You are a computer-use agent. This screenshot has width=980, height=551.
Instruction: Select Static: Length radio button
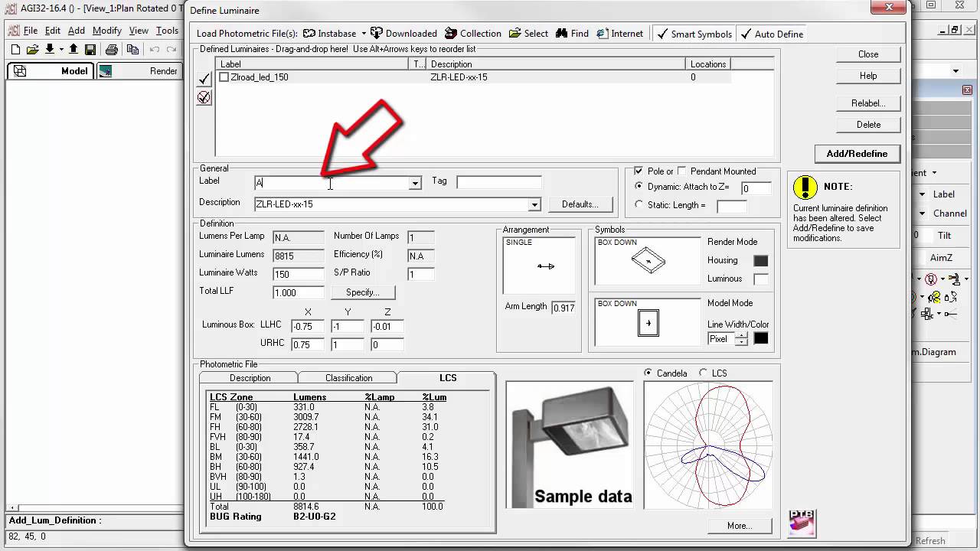640,205
